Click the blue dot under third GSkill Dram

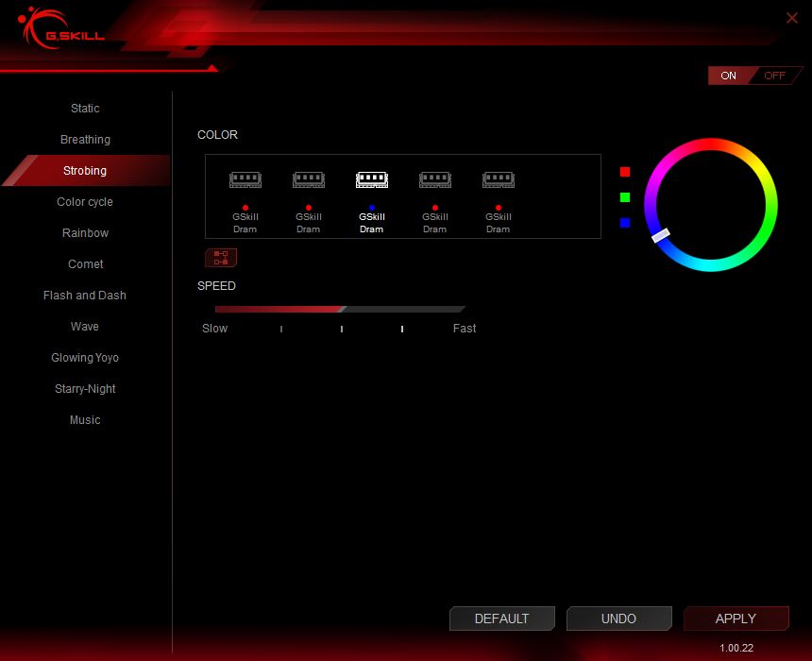tap(372, 208)
